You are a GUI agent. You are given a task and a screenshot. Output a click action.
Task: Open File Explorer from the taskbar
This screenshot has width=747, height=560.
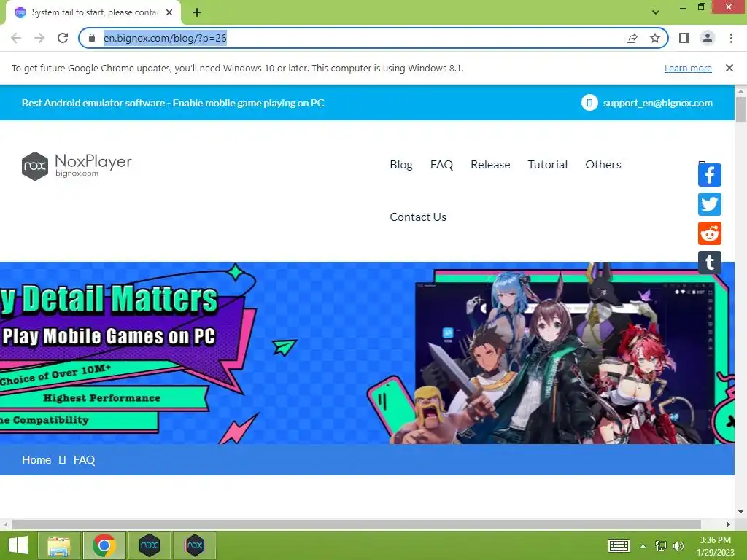(x=59, y=545)
